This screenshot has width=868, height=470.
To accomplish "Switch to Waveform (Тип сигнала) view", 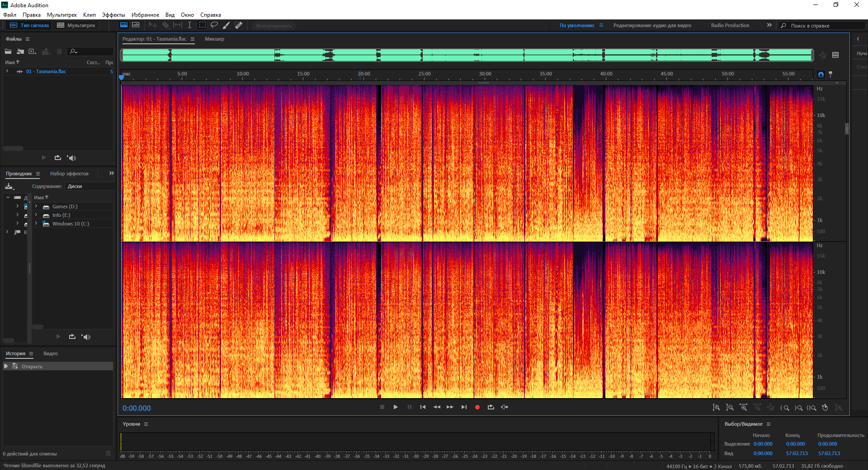I will 29,25.
